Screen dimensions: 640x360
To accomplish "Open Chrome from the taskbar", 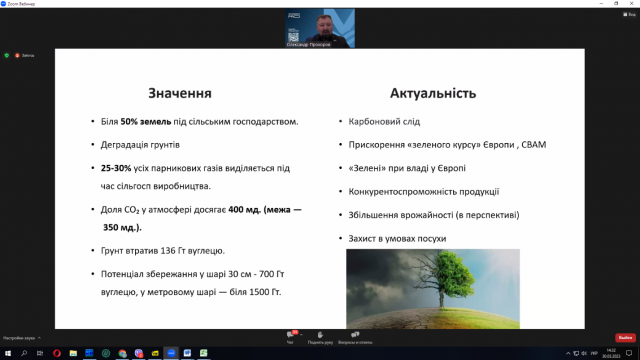I will (x=122, y=353).
